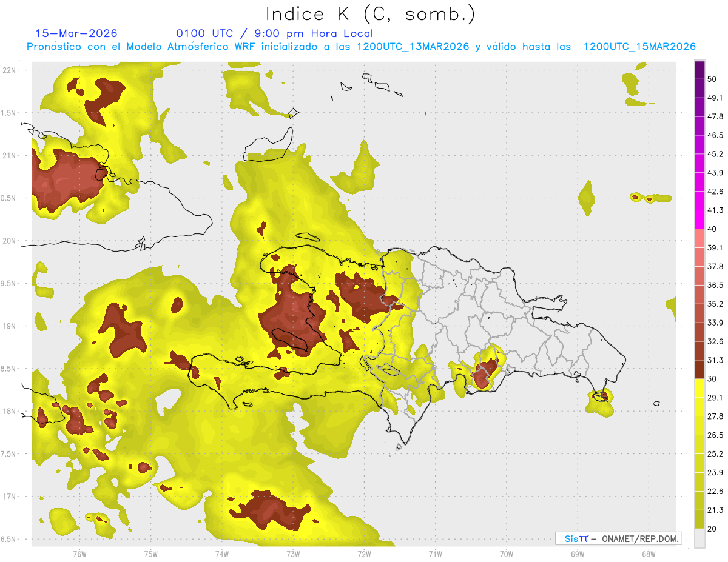The width and height of the screenshot is (728, 562).
Task: Click the '73W' longitude label
Action: point(293,554)
